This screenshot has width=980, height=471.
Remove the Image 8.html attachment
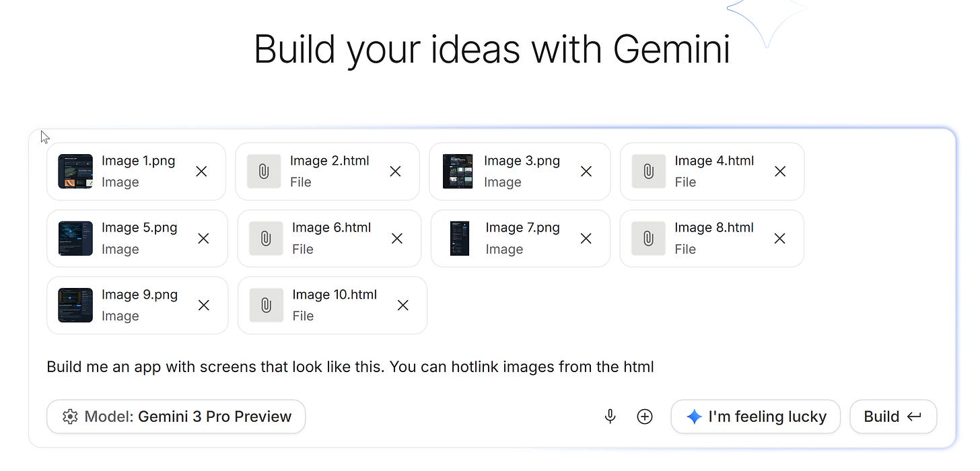[x=779, y=238]
